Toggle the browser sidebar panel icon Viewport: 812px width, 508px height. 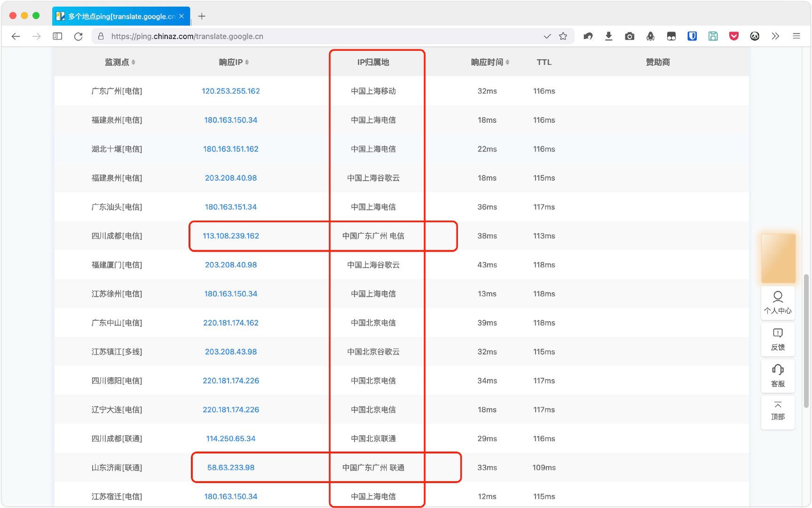pos(57,36)
